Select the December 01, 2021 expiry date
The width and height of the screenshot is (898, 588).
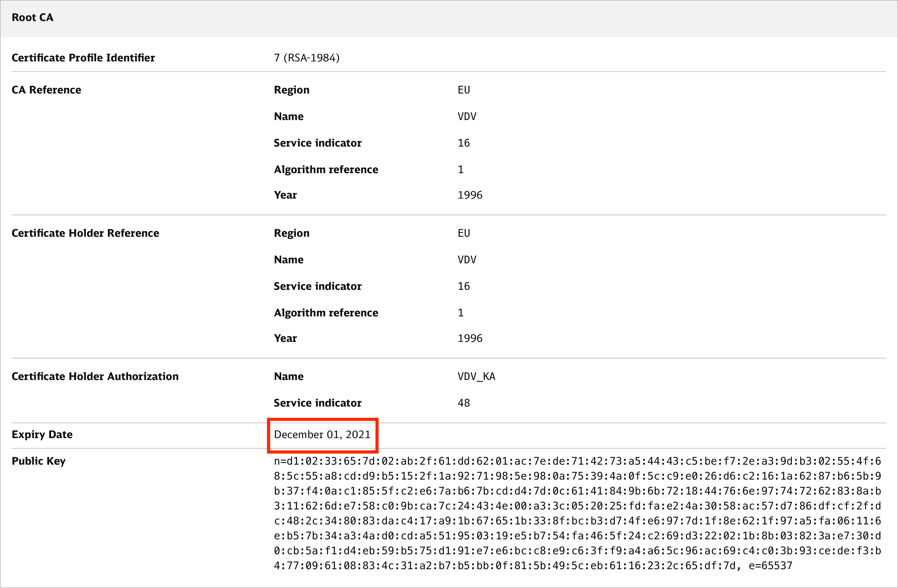(323, 435)
